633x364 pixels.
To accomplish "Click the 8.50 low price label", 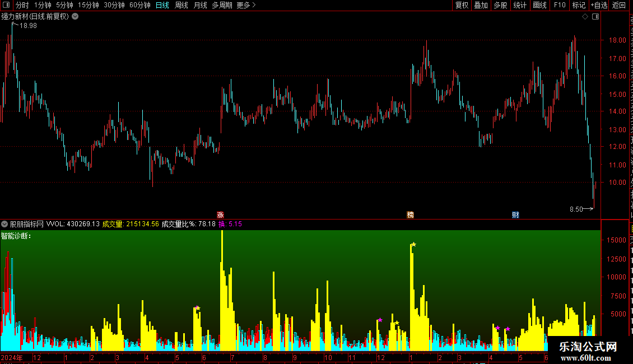I will pos(576,209).
